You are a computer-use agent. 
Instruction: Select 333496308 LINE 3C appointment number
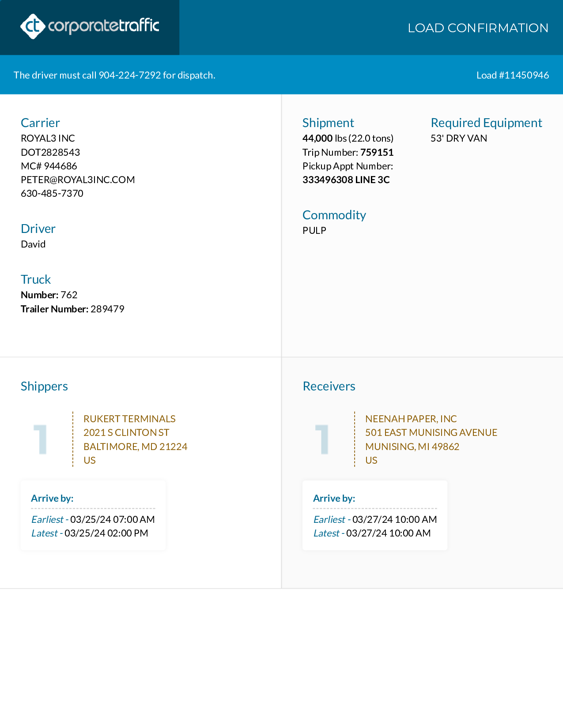(x=346, y=180)
